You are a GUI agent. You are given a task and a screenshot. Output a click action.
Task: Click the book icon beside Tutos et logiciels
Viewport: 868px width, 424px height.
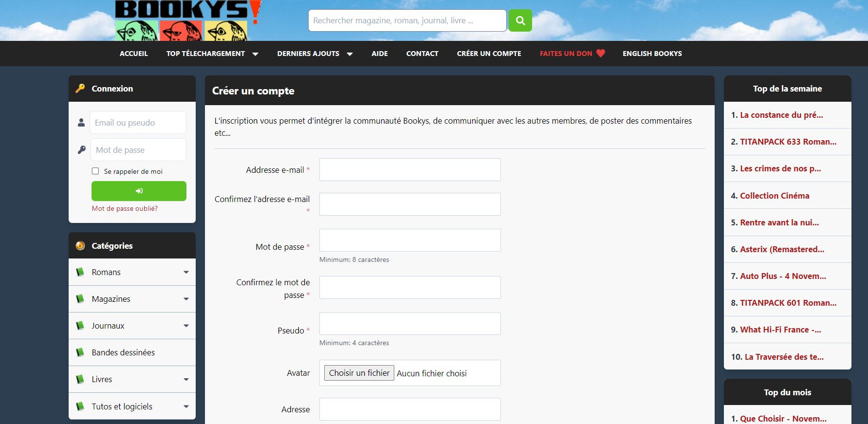coord(80,406)
